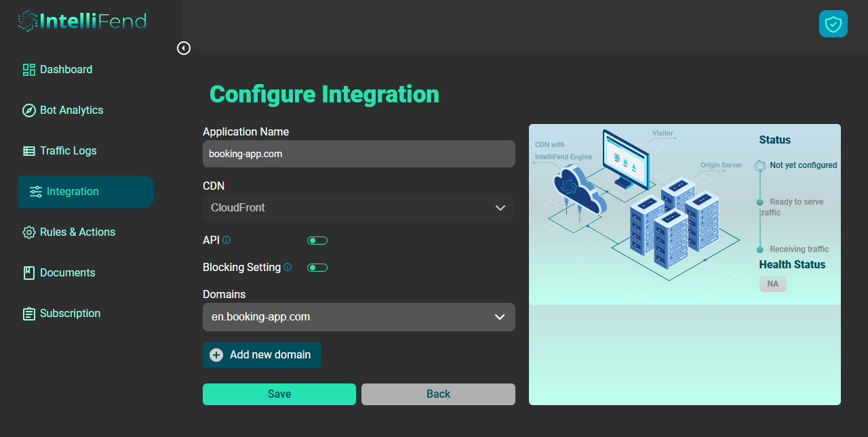
Task: Click the Back button
Action: (x=438, y=394)
